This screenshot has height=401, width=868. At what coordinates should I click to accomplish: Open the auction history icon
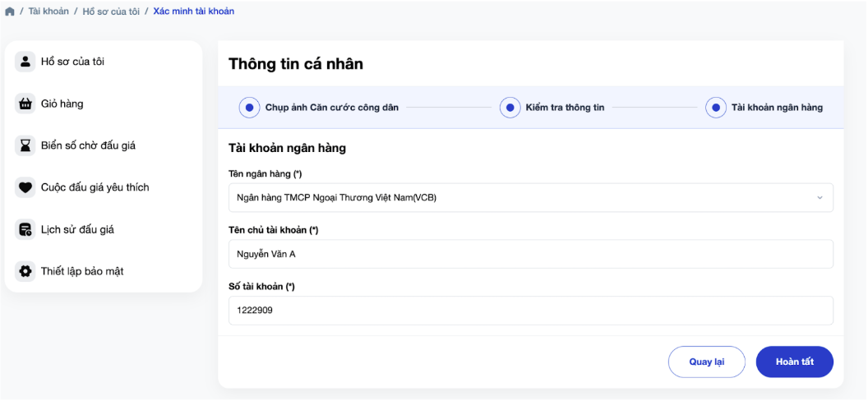point(25,229)
